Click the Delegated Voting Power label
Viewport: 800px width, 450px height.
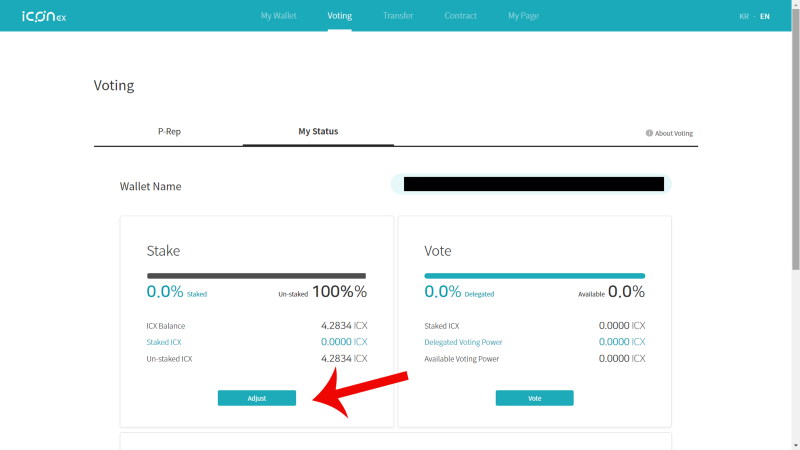tap(463, 342)
